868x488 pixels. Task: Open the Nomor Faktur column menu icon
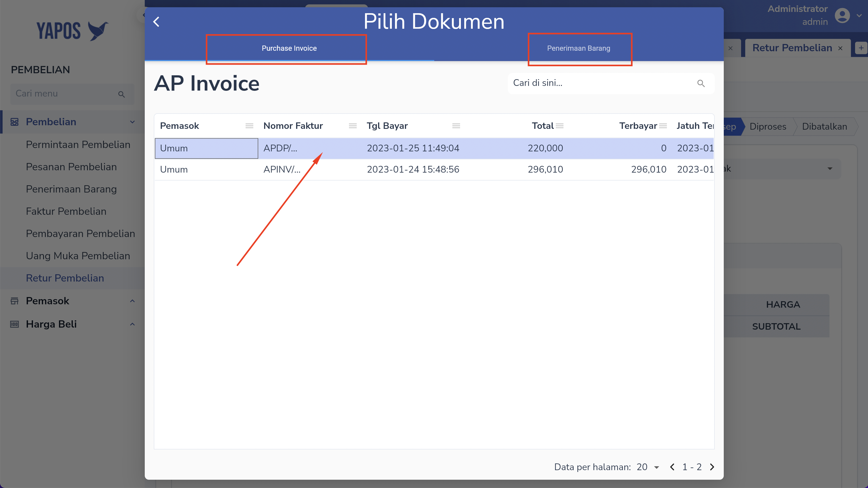353,126
